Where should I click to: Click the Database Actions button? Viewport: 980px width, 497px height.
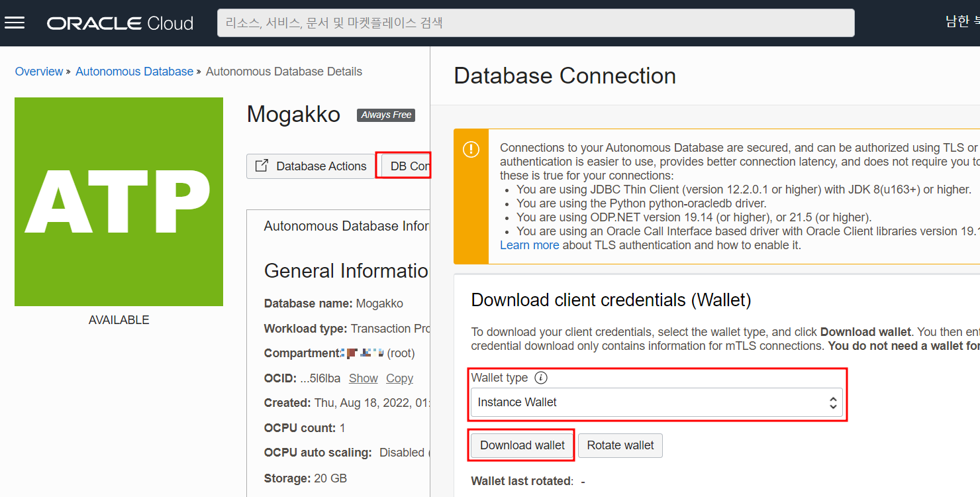[312, 166]
